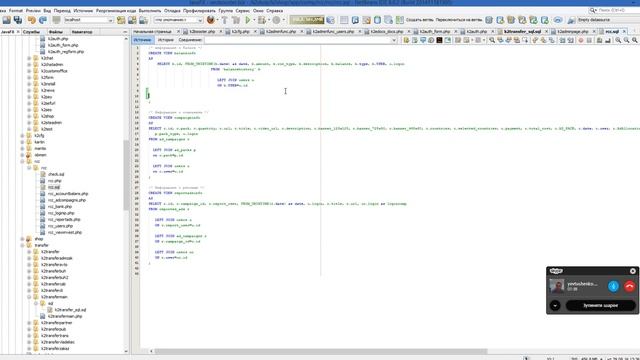Screen dimensions: 640x360
Task: Open the Справка menu
Action: click(x=274, y=11)
